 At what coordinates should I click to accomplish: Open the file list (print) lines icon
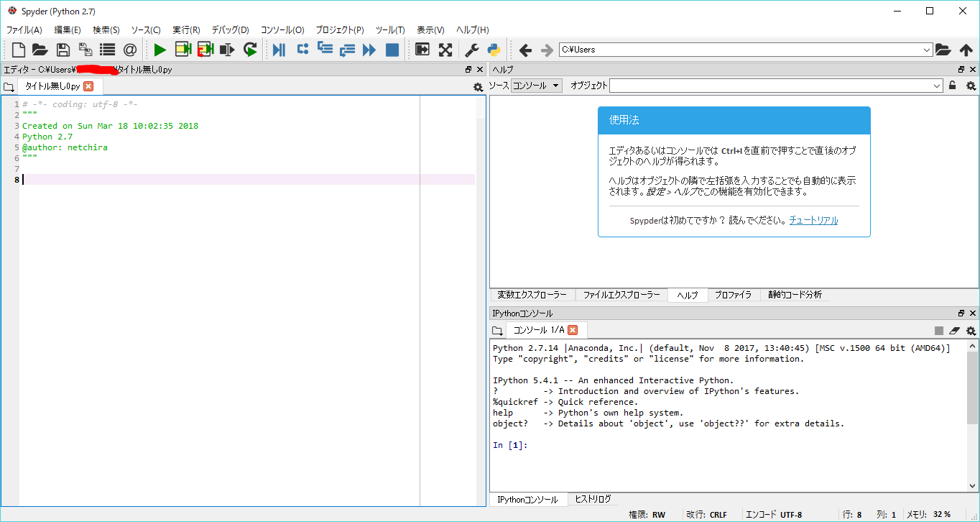click(x=107, y=50)
